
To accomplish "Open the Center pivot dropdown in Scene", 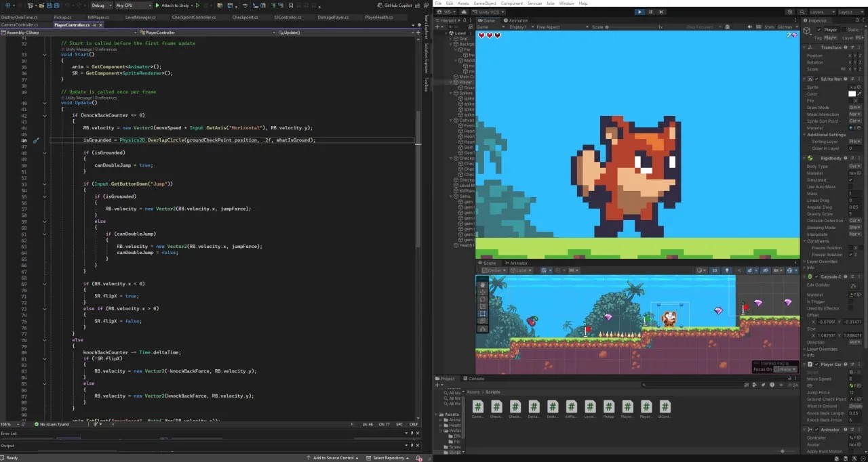I will 493,270.
